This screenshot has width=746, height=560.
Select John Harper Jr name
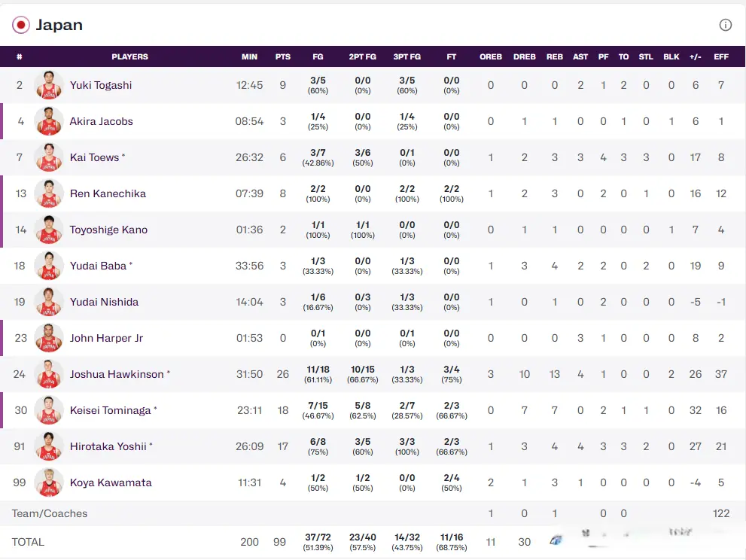point(106,338)
